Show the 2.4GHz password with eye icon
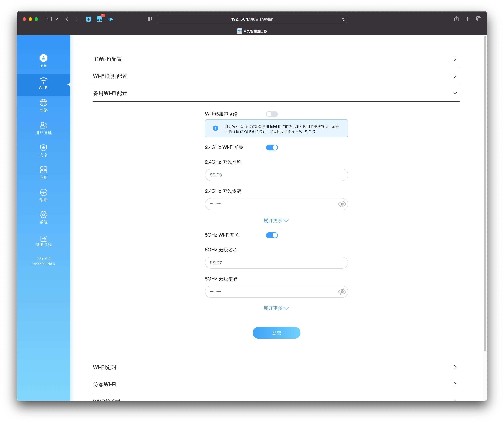The image size is (504, 423). point(342,204)
